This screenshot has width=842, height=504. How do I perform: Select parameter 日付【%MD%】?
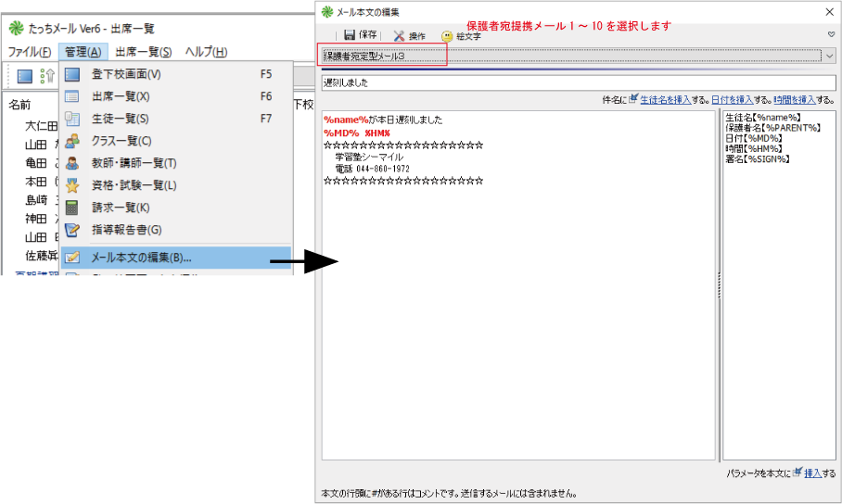point(753,138)
